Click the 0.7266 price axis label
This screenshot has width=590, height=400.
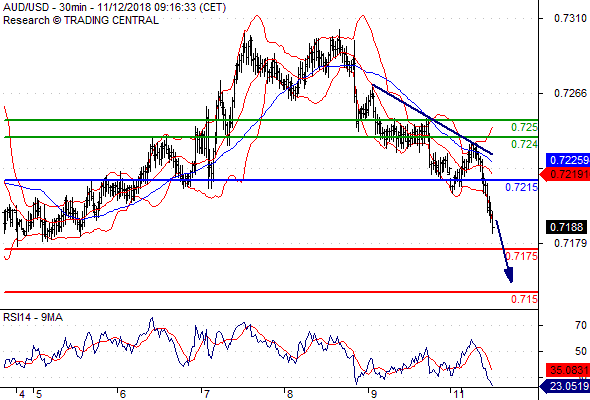tap(570, 93)
